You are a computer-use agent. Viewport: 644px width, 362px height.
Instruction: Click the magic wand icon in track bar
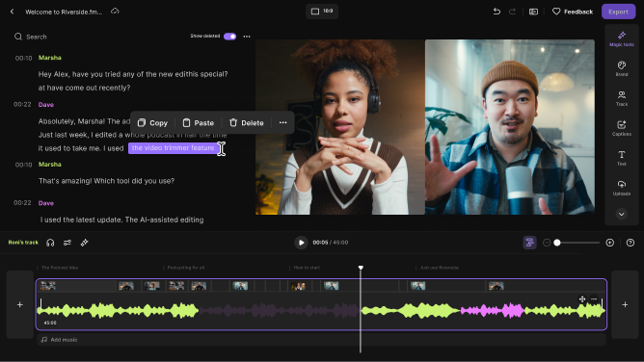tap(85, 243)
